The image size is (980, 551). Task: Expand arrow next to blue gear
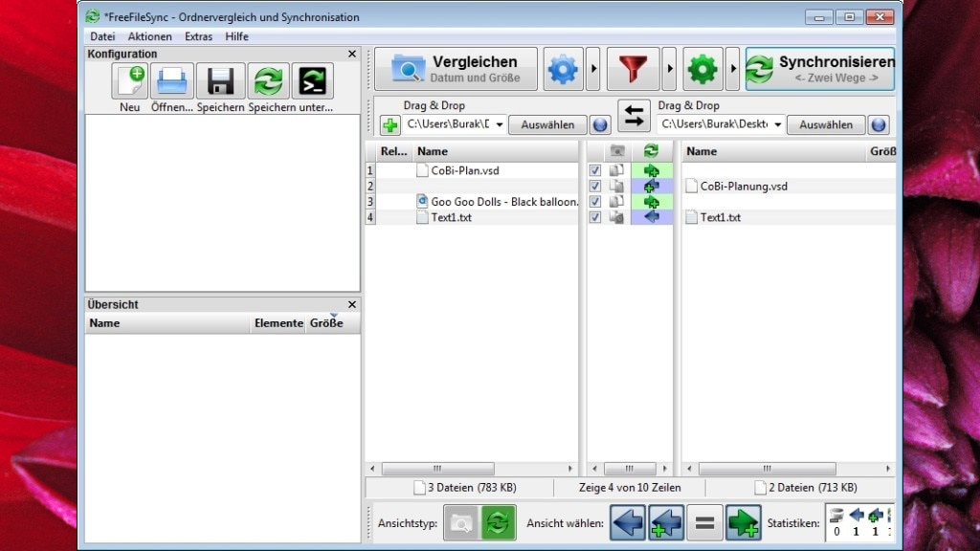click(x=593, y=69)
